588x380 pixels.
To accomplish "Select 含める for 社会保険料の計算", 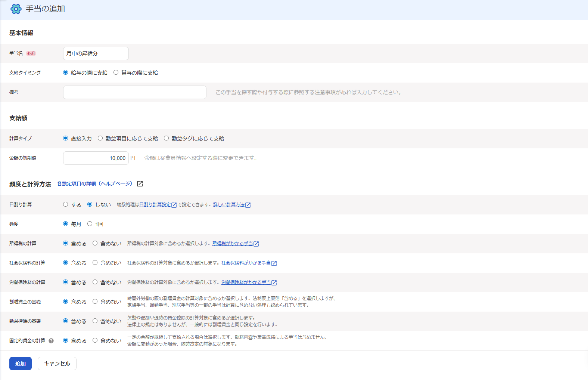I will point(66,263).
